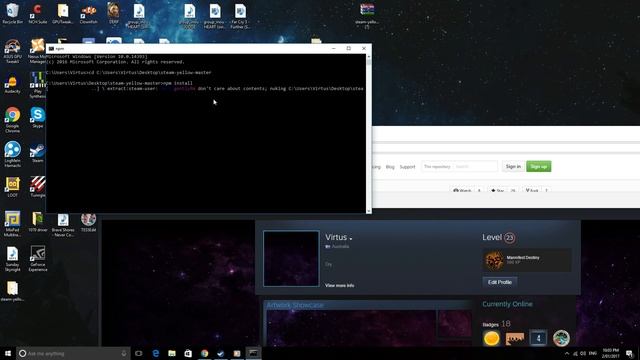The height and width of the screenshot is (360, 640).
Task: Click the taskbar clock and date
Action: click(610, 353)
